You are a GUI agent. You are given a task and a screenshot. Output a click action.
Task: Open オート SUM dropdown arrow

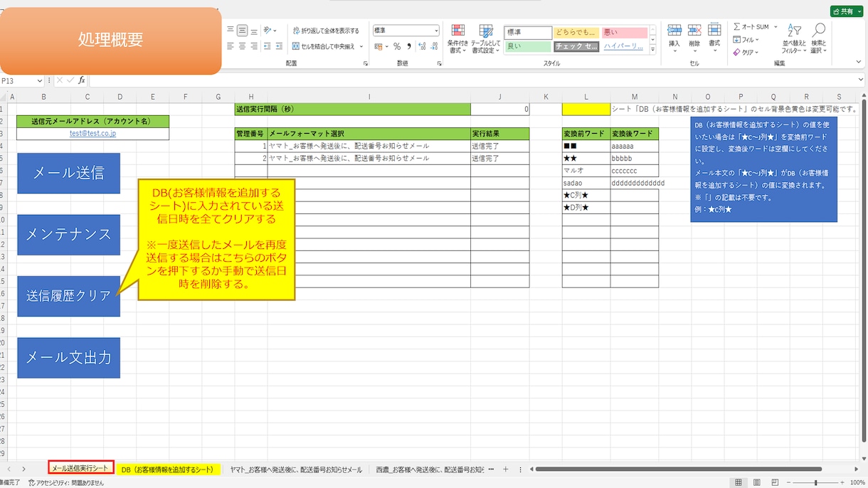775,27
